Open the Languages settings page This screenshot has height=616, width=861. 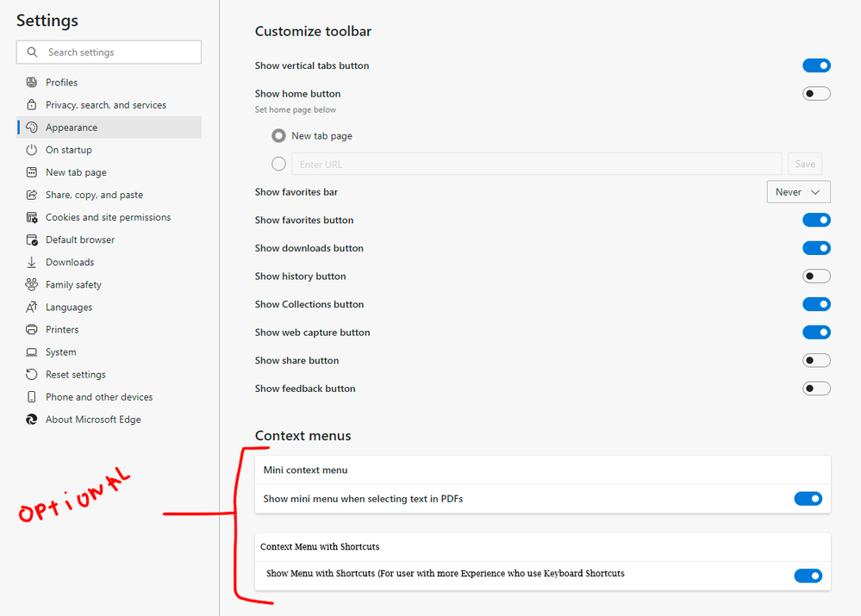[69, 308]
